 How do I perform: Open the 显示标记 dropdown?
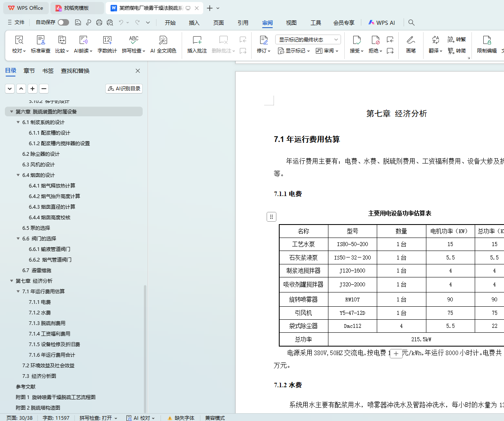point(294,51)
